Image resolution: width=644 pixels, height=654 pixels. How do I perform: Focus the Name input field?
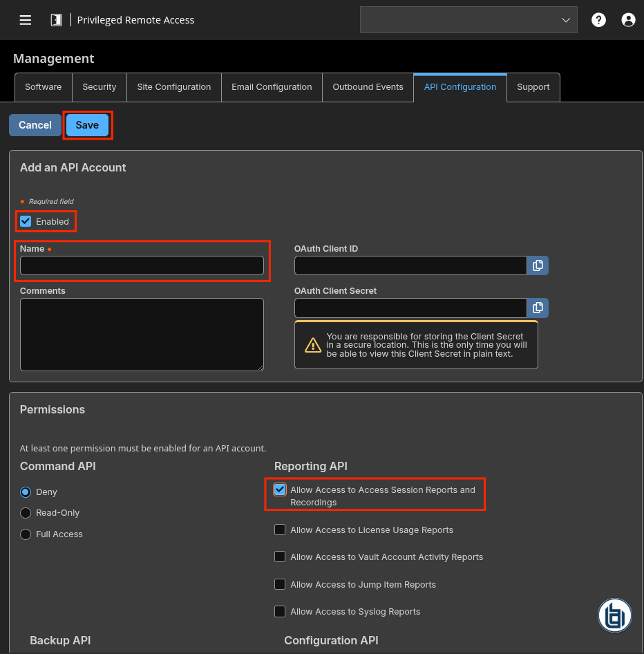(142, 265)
